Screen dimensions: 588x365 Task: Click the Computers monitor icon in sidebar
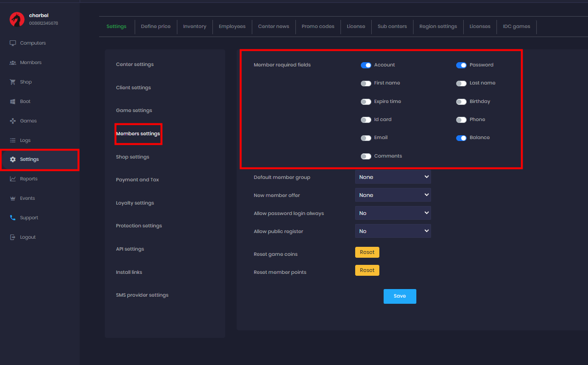point(13,43)
